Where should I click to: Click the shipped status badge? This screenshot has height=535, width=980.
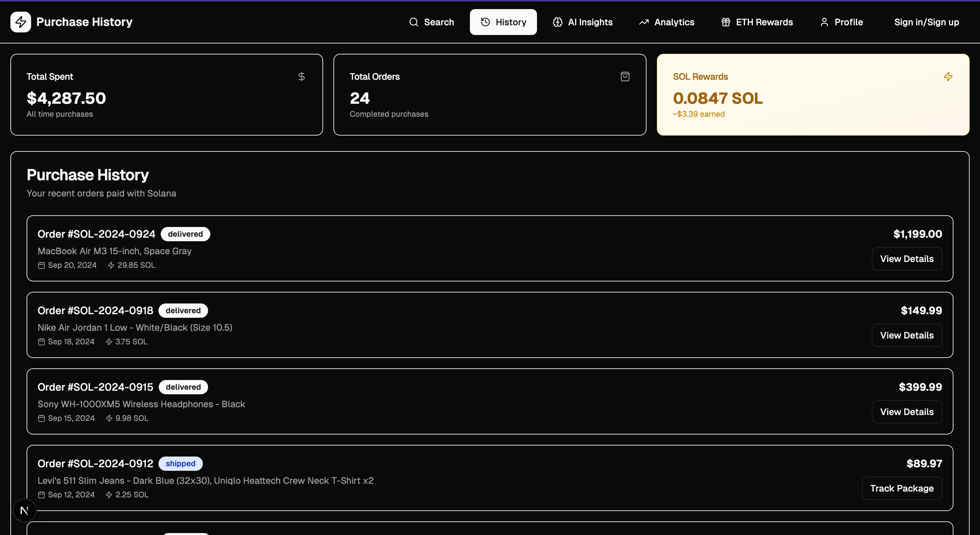pyautogui.click(x=180, y=463)
